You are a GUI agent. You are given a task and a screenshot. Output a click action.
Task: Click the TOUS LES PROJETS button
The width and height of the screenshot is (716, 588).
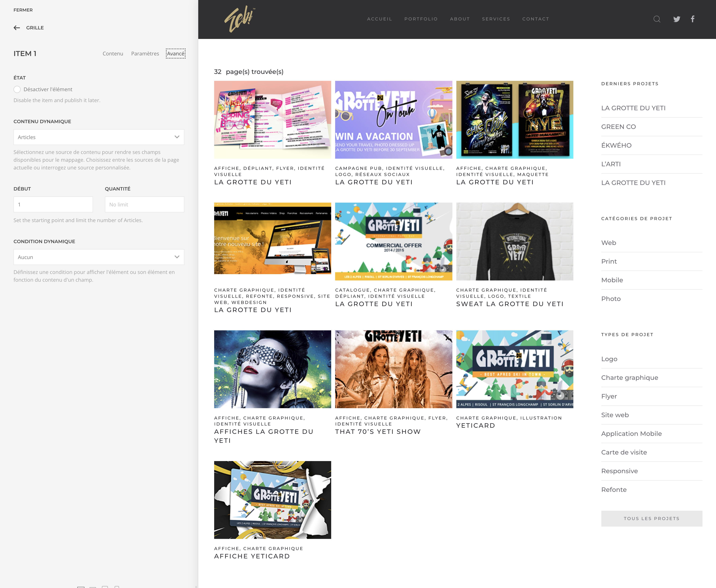pyautogui.click(x=651, y=518)
